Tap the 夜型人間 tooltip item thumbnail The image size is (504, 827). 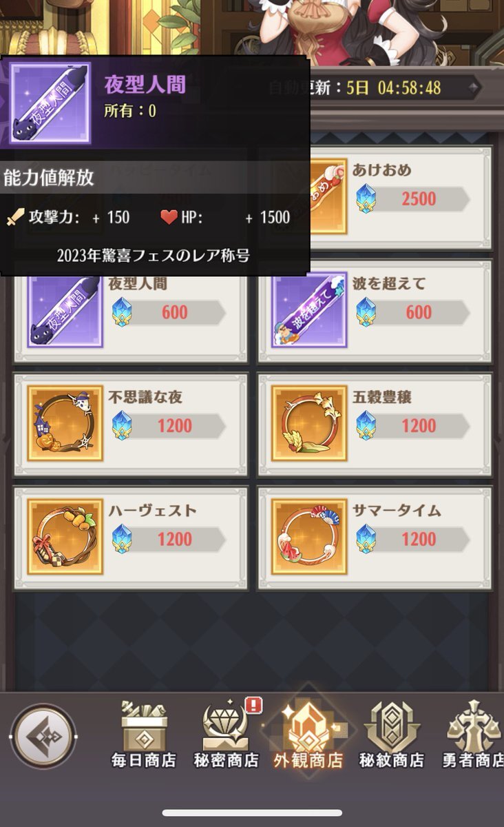49,103
